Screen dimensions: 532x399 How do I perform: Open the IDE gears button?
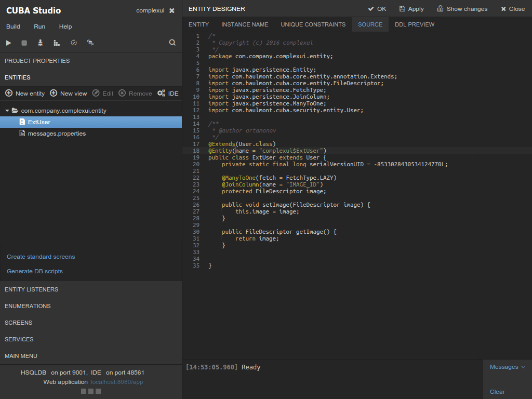click(x=168, y=94)
